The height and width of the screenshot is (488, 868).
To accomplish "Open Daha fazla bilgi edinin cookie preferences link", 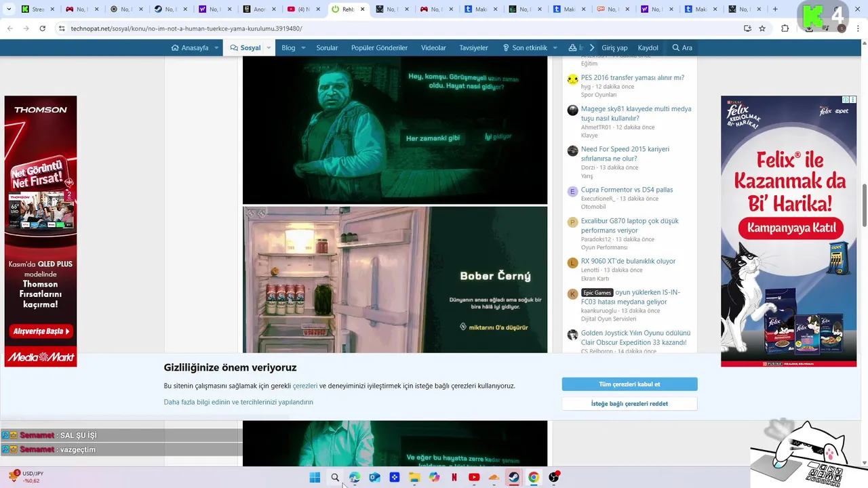I will 238,402.
